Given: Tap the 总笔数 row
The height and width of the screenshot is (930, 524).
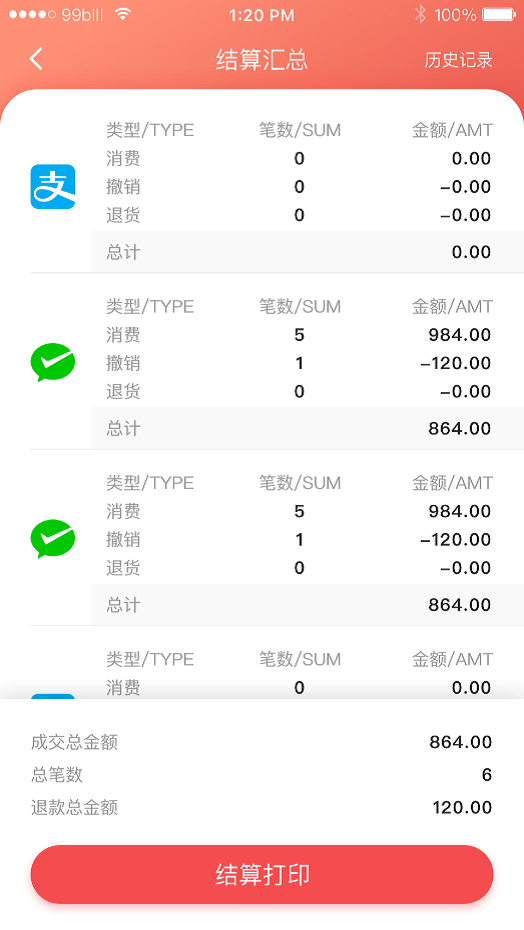Looking at the screenshot, I should click(x=262, y=775).
